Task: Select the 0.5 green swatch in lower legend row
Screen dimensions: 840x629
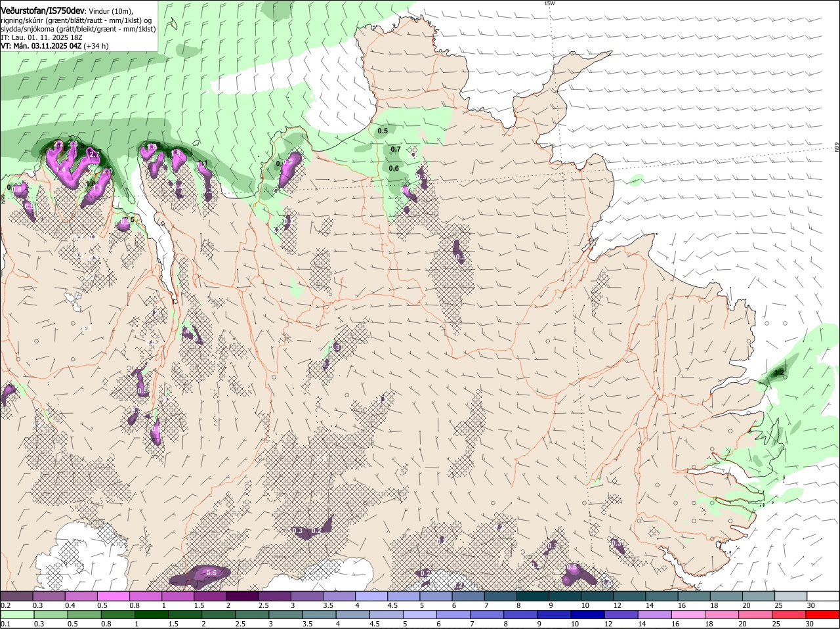Action: click(x=84, y=614)
